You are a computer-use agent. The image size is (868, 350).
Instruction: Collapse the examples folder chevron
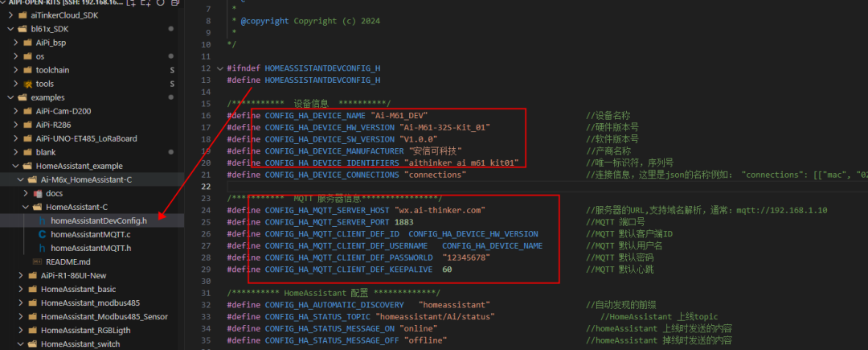point(10,97)
